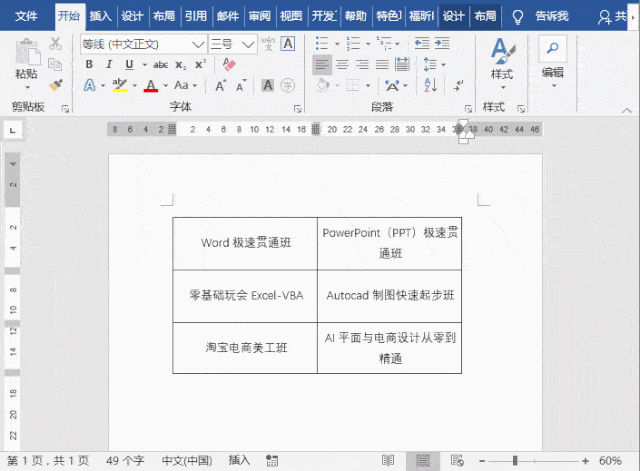640x471 pixels.
Task: Open the highlight color dropdown arrow
Action: tap(134, 86)
